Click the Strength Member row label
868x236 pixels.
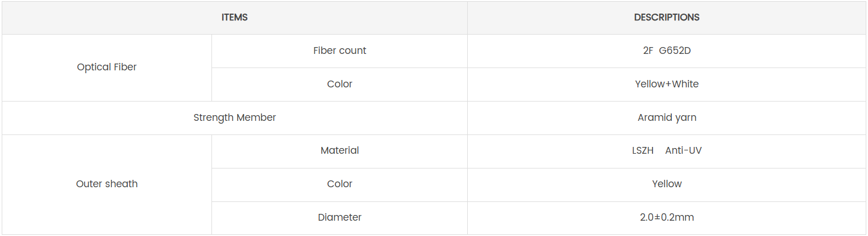coord(234,117)
